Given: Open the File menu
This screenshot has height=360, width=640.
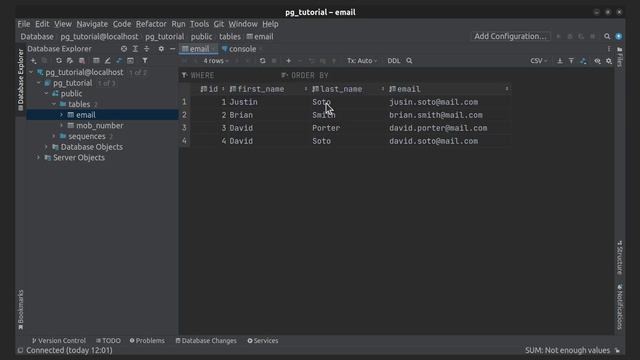Looking at the screenshot, I should tap(24, 24).
